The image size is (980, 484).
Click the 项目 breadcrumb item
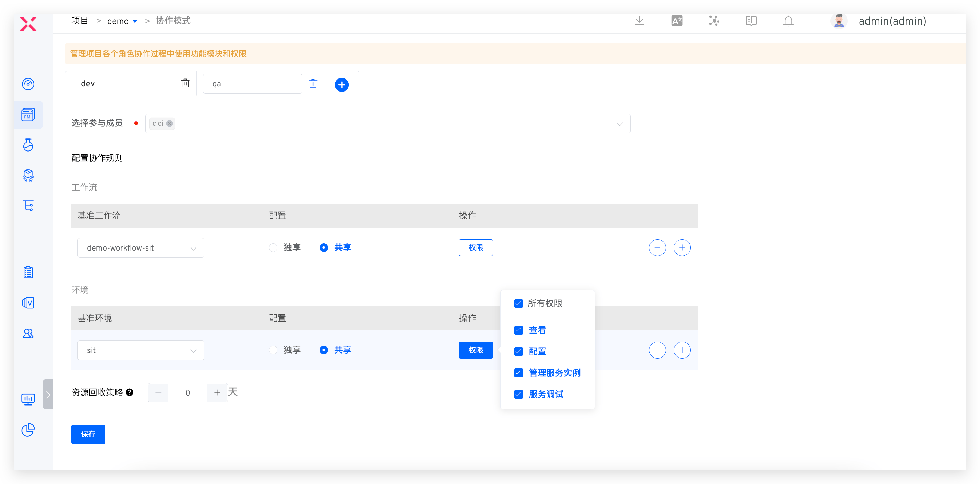pos(80,21)
